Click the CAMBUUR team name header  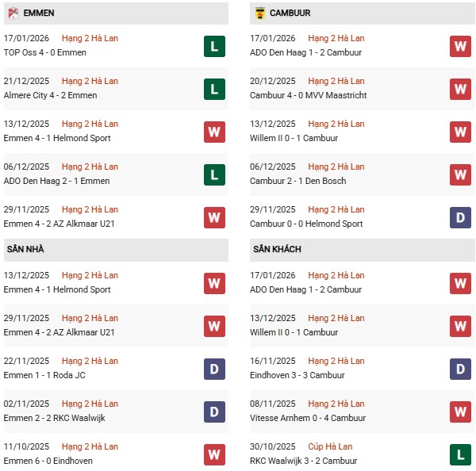(290, 13)
